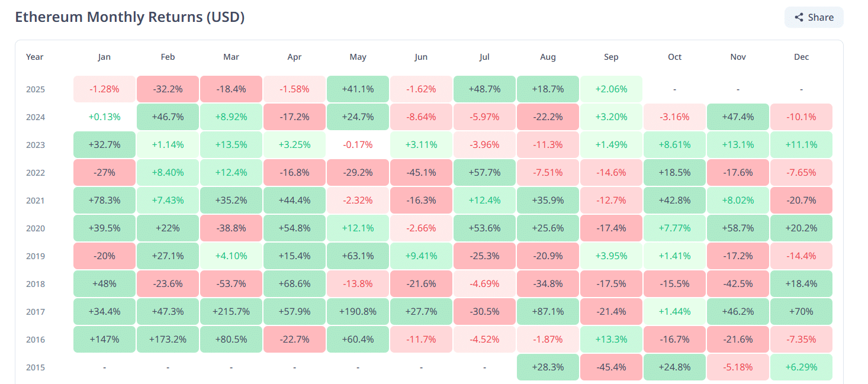This screenshot has width=868, height=384.
Task: Click the +63.1% May 2019 cell
Action: 358,256
